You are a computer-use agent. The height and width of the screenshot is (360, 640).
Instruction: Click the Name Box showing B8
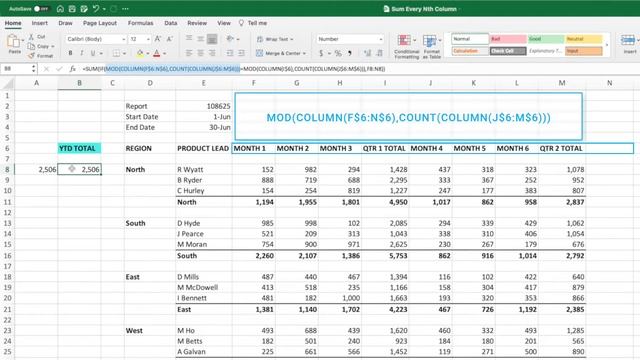click(x=17, y=69)
